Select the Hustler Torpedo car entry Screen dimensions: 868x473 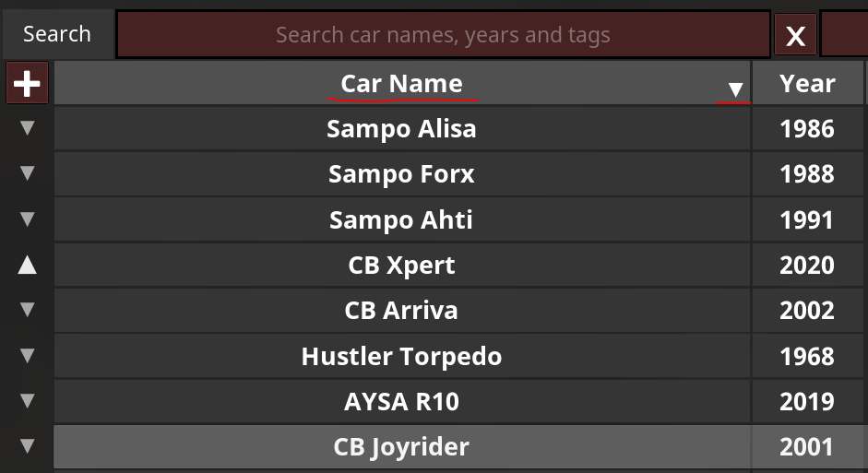401,356
